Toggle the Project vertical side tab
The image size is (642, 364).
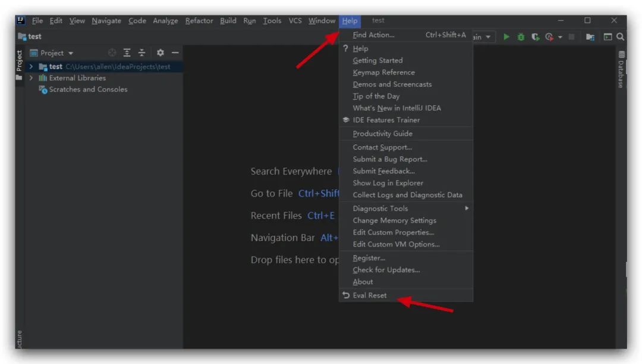click(x=19, y=61)
